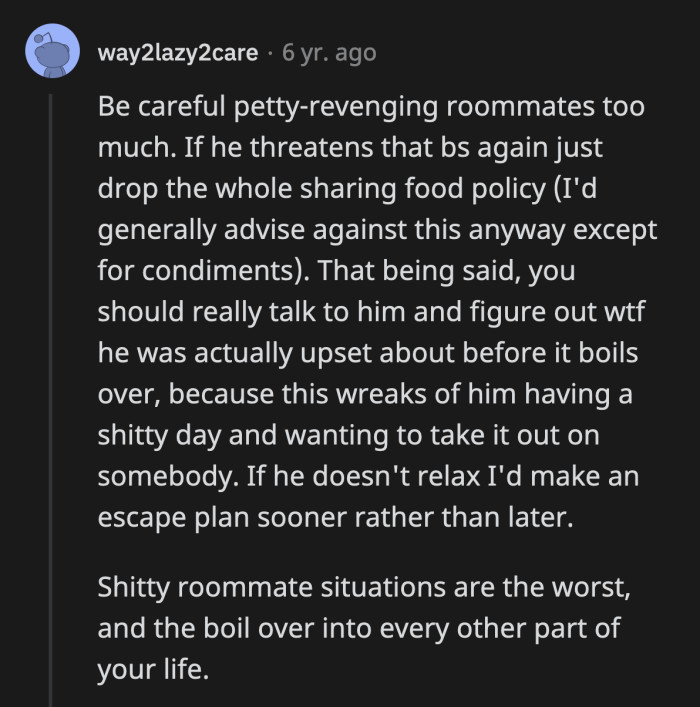Click the phrase 'escape plan' in the comment
The height and width of the screenshot is (707, 700).
click(x=173, y=518)
